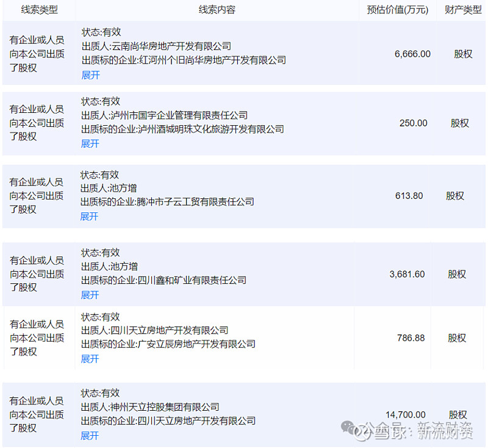Click 出质标的企业:四川天立房地产开发有限公司 text
Viewport: 488px width, 448px height.
(x=168, y=421)
